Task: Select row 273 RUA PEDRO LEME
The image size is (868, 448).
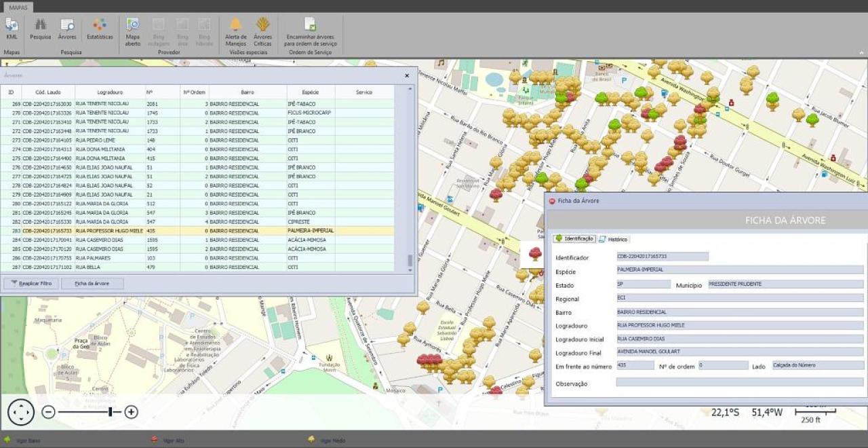Action: 197,140
